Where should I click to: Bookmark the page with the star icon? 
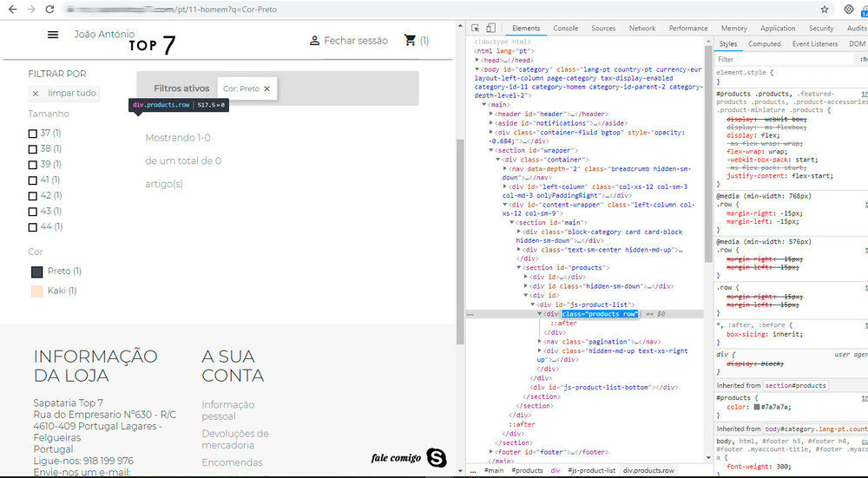[825, 10]
